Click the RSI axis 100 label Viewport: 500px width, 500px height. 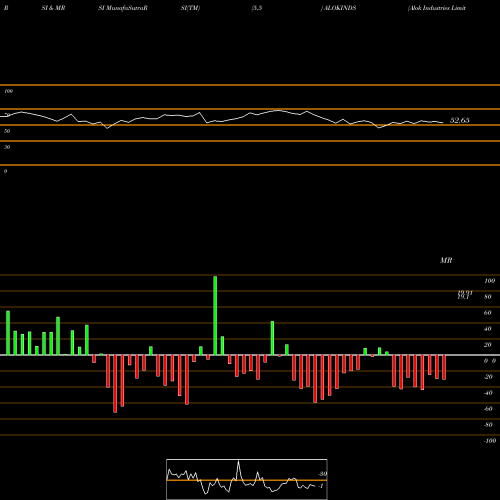[x=9, y=91]
